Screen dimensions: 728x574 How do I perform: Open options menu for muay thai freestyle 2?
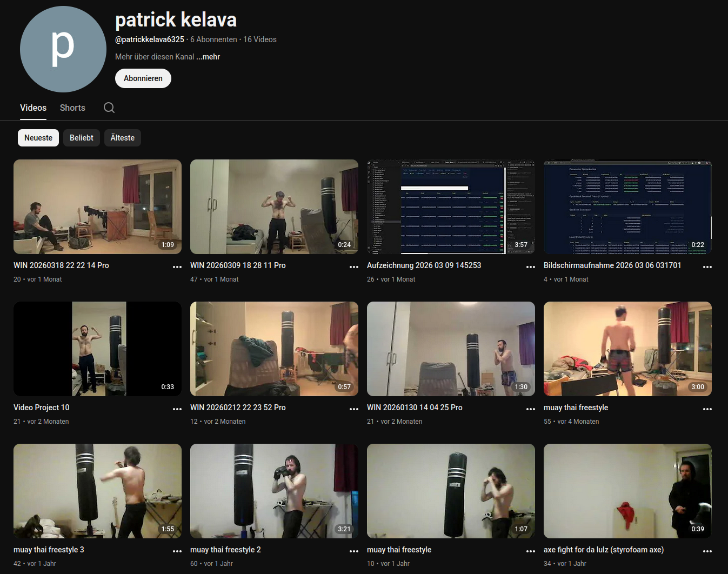354,551
